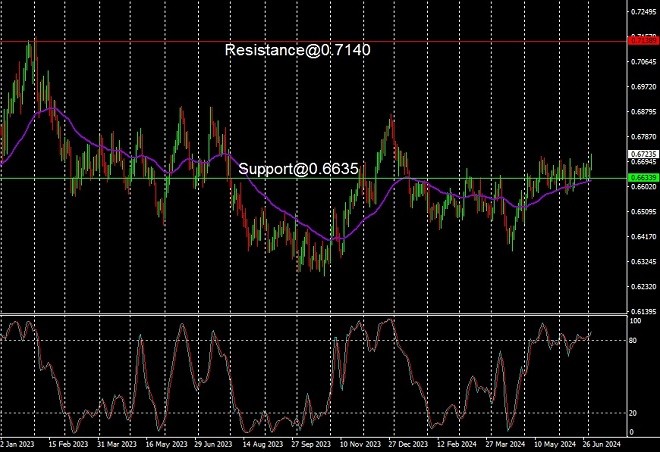
Task: Click the 0.66020 price axis label
Action: click(644, 186)
